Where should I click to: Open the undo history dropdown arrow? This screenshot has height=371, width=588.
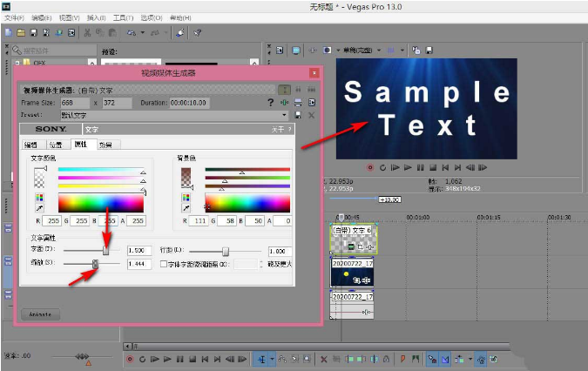coord(145,33)
